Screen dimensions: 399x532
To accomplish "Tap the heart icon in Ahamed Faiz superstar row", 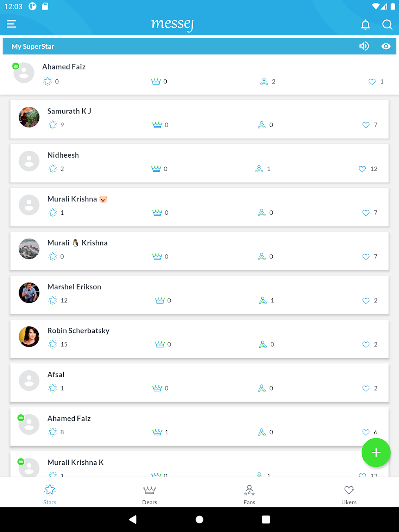I will click(372, 82).
